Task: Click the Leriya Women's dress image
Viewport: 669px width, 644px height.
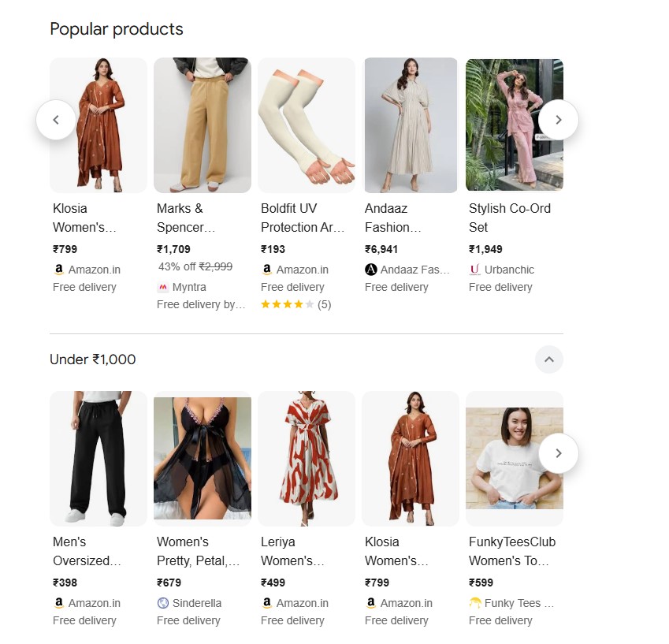Action: (x=306, y=458)
